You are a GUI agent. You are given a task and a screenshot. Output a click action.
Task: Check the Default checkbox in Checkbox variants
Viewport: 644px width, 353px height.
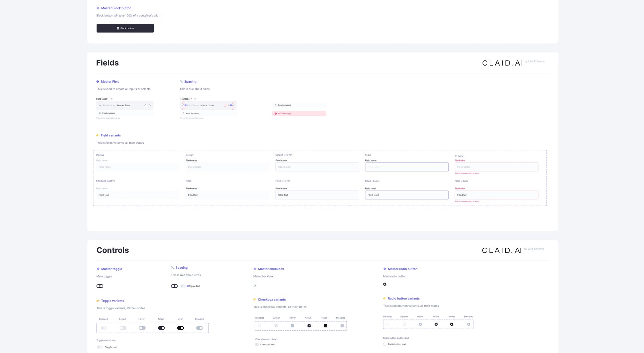click(x=276, y=326)
